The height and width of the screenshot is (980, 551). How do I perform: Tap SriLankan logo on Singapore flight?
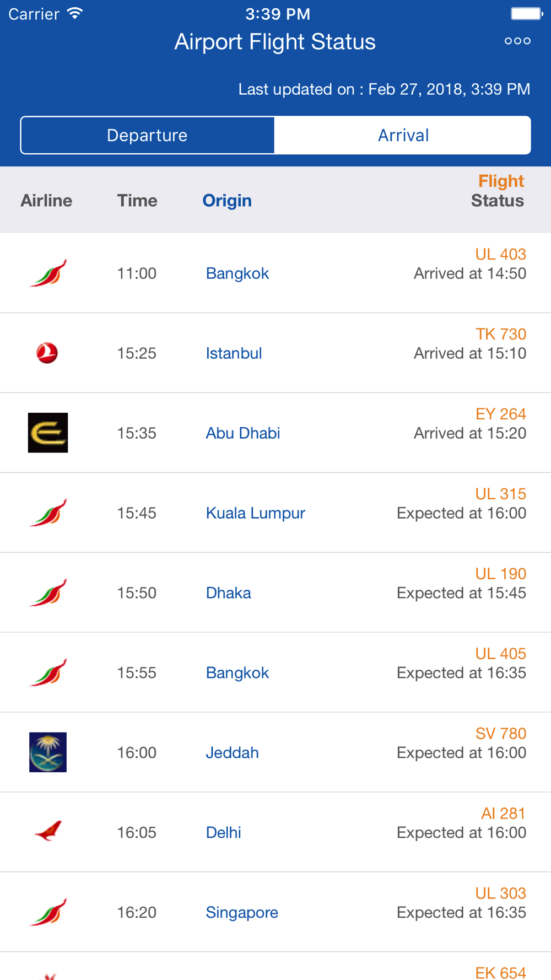pyautogui.click(x=48, y=912)
